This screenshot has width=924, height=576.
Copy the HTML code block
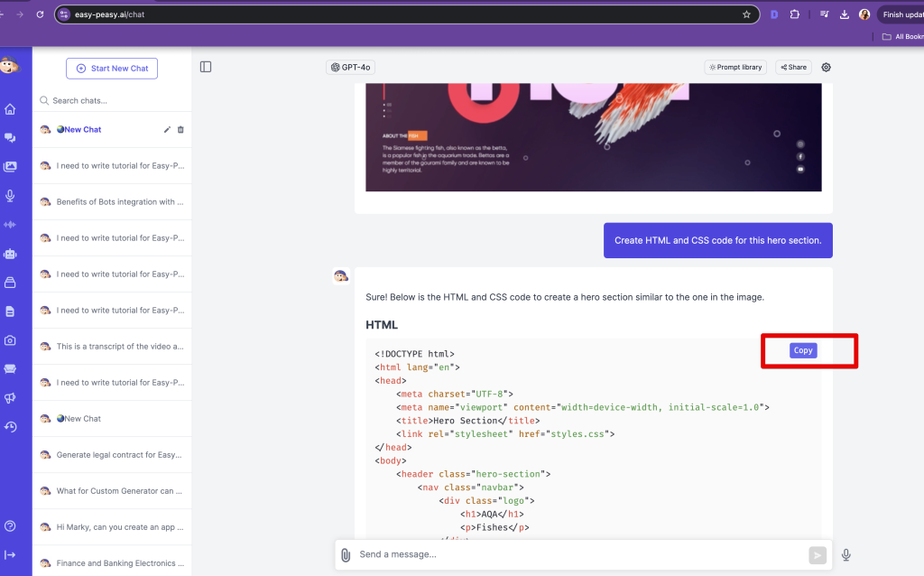(x=802, y=350)
